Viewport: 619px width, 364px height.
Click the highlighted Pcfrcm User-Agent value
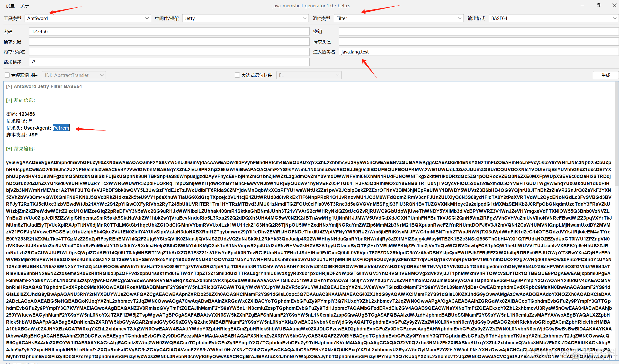[61, 128]
